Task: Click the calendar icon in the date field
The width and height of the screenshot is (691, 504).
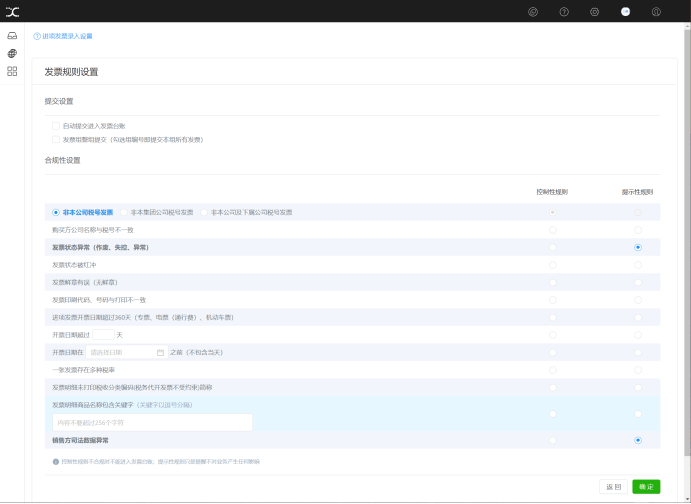Action: tap(160, 352)
